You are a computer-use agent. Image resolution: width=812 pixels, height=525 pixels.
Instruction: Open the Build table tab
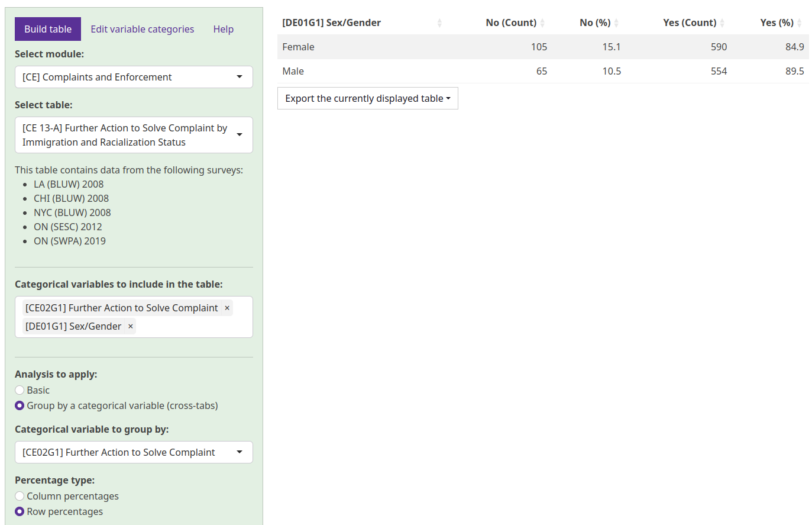pos(48,29)
